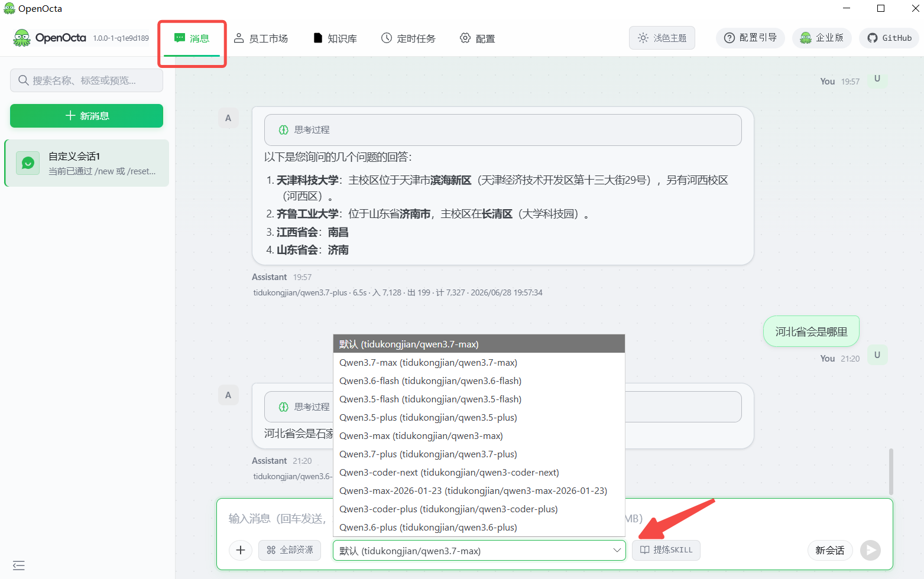Viewport: 924px width, 579px height.
Task: Click the plus attachment icon in input box
Action: coord(241,550)
